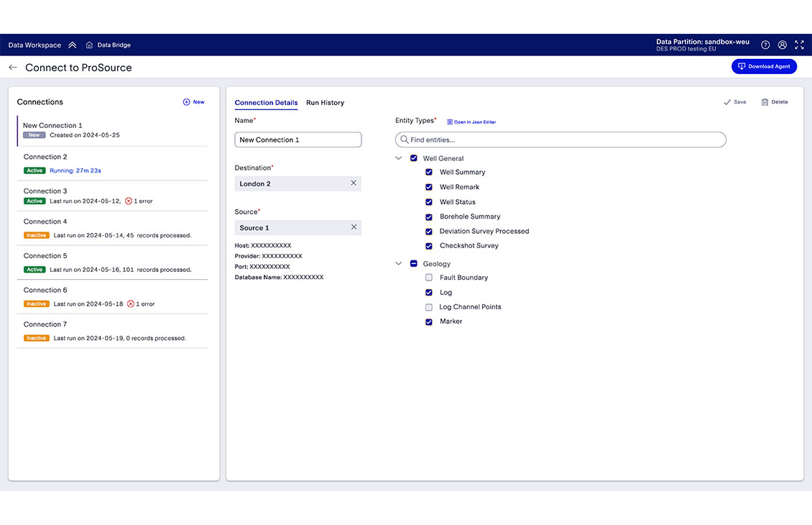The image size is (812, 525).
Task: Click the Delete trash icon button
Action: point(775,102)
